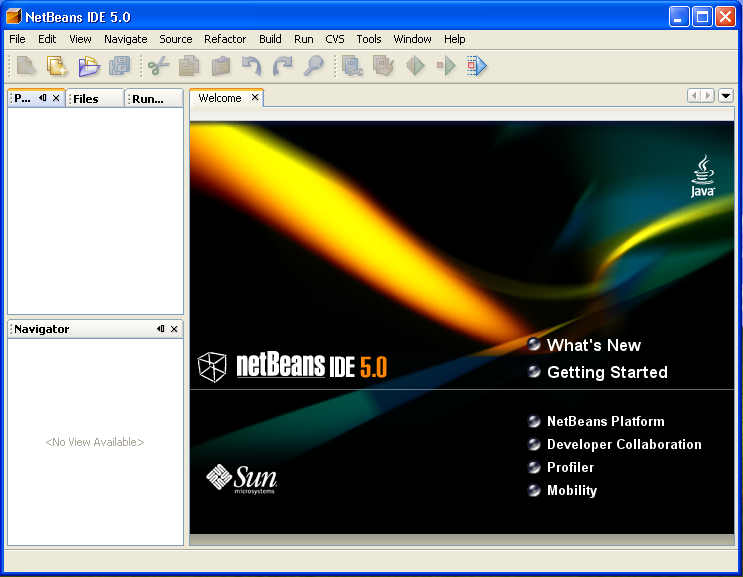Click the No View Available text
The width and height of the screenshot is (743, 577).
point(95,442)
